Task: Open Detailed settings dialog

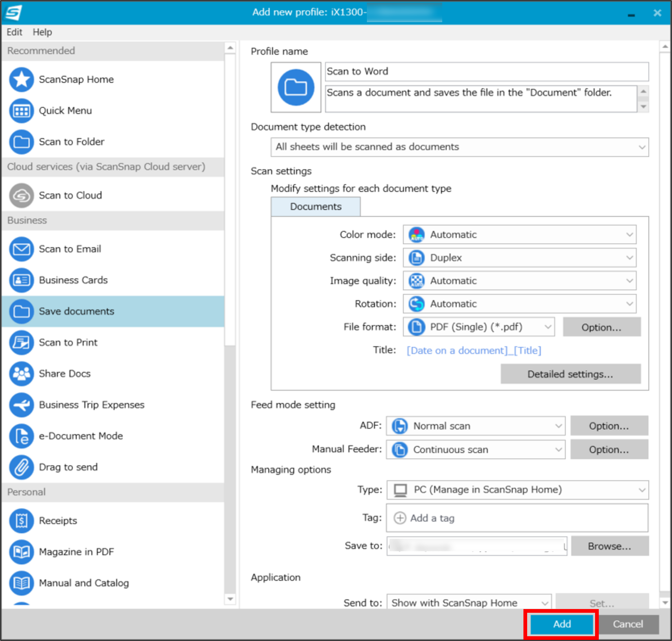Action: pyautogui.click(x=570, y=374)
